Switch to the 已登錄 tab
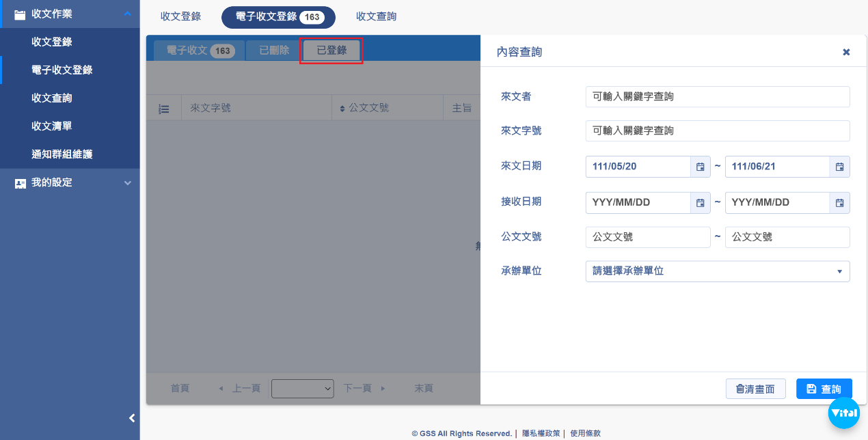 pyautogui.click(x=331, y=51)
